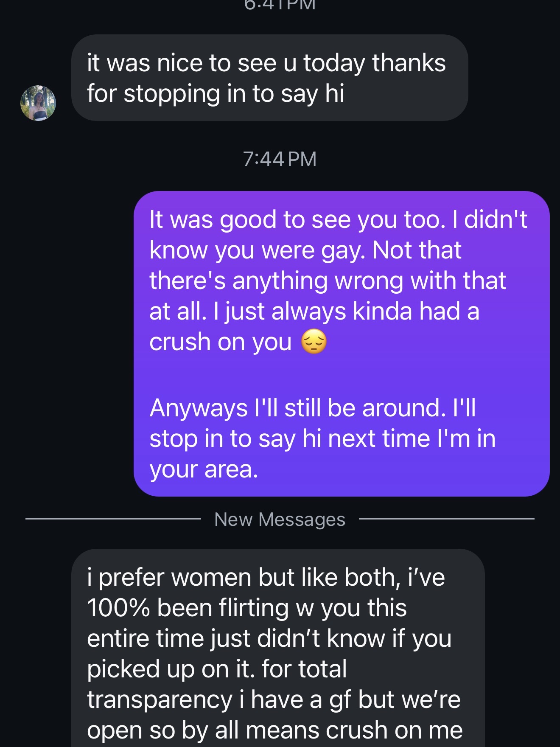Screen dimensions: 560x747
Task: Click the pensive face emoji
Action: coord(314,342)
